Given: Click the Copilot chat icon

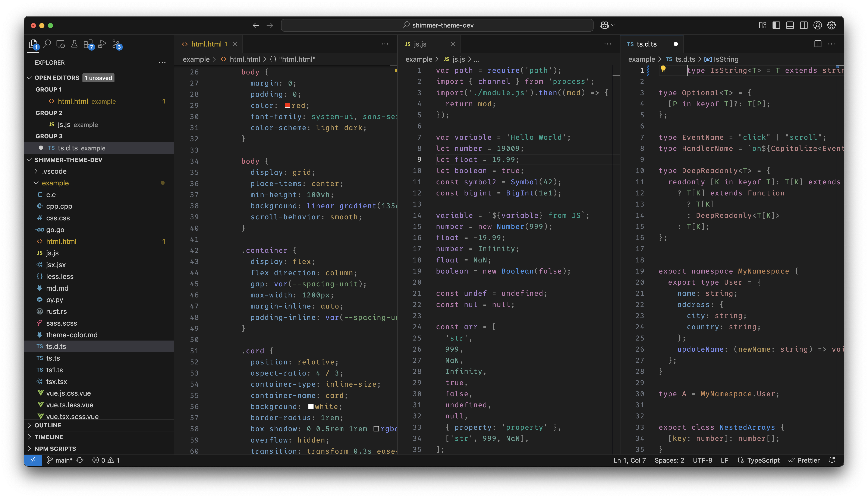Looking at the screenshot, I should click(x=604, y=25).
